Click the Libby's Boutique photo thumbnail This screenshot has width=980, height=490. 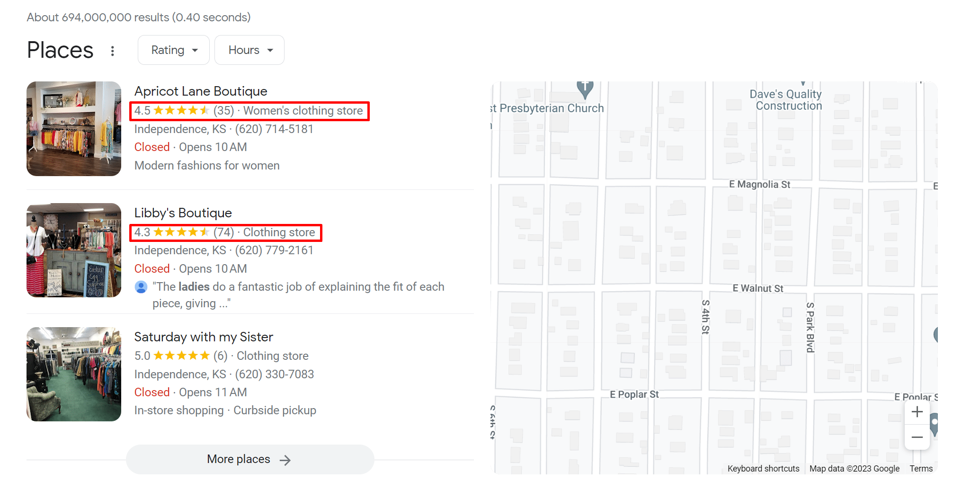[x=74, y=250]
